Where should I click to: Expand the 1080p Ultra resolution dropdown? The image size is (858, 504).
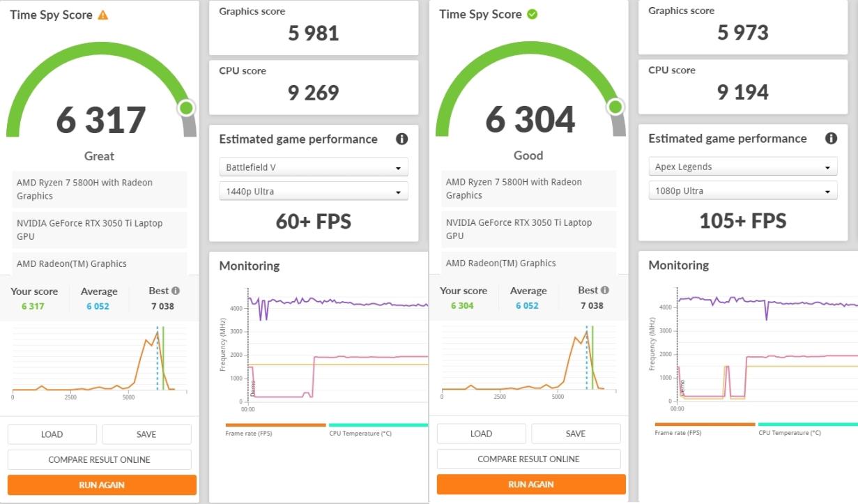coord(743,191)
